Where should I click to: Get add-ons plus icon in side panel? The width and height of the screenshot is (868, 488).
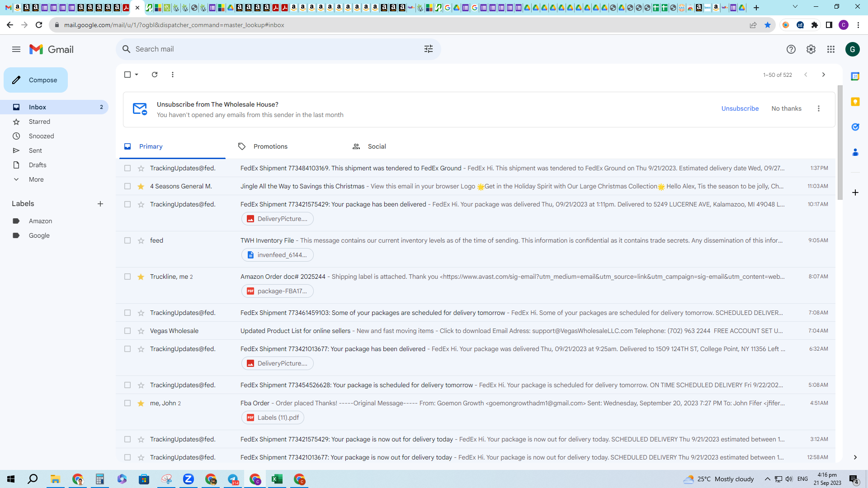pyautogui.click(x=855, y=192)
